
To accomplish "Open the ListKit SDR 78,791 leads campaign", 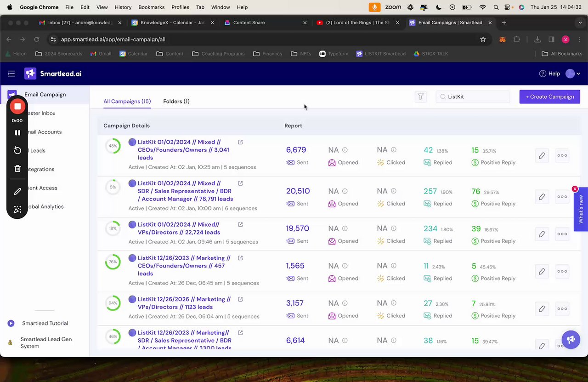I will point(185,191).
